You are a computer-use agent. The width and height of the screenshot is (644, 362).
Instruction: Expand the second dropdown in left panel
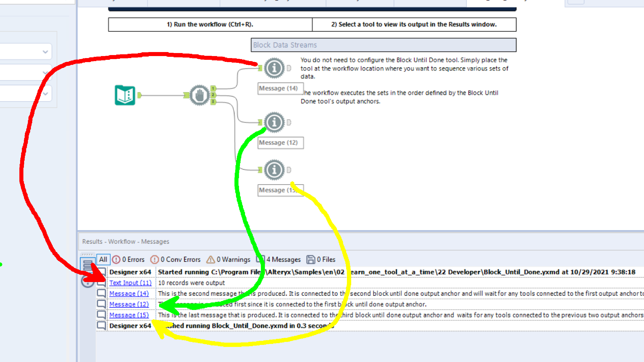tap(45, 73)
